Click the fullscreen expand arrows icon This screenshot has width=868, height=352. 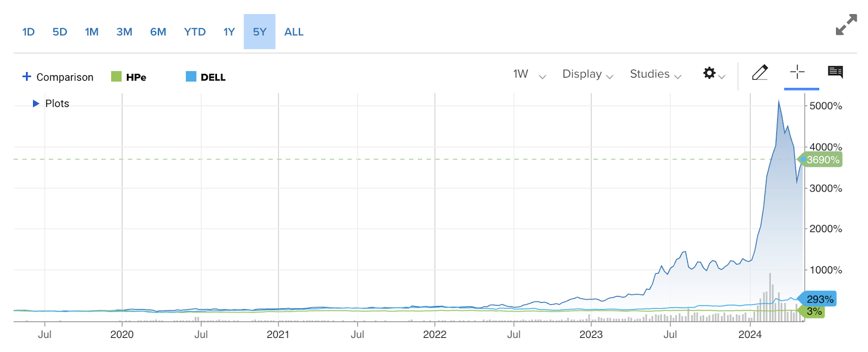pos(846,25)
